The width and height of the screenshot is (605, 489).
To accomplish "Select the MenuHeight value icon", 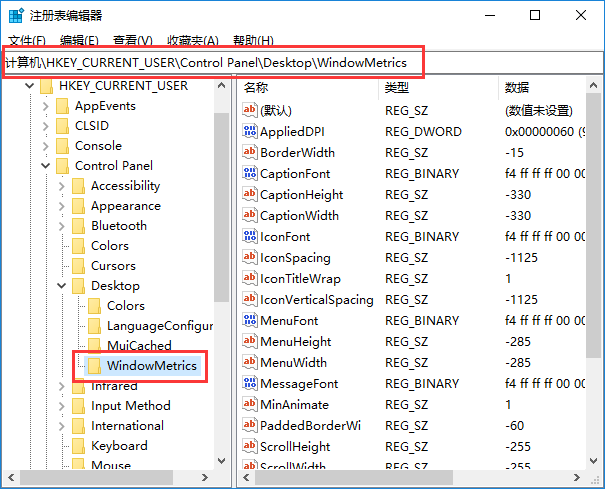I will pyautogui.click(x=249, y=341).
